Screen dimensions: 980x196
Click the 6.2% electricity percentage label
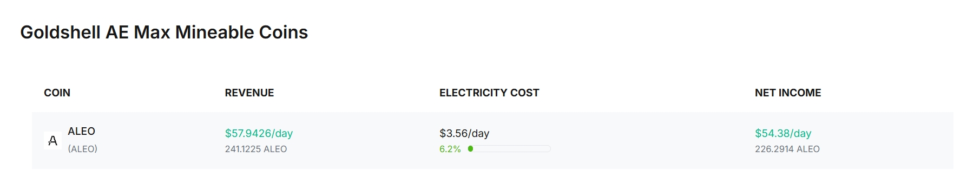tap(450, 149)
